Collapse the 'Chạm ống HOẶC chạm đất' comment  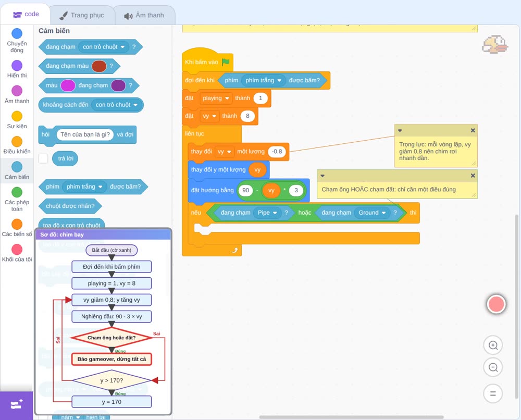[x=322, y=176]
